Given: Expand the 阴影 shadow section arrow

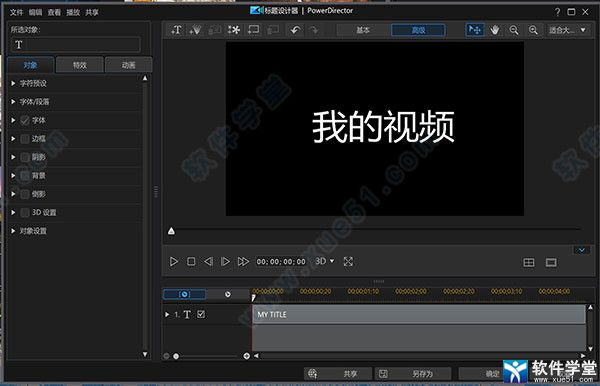Looking at the screenshot, I should [x=13, y=157].
